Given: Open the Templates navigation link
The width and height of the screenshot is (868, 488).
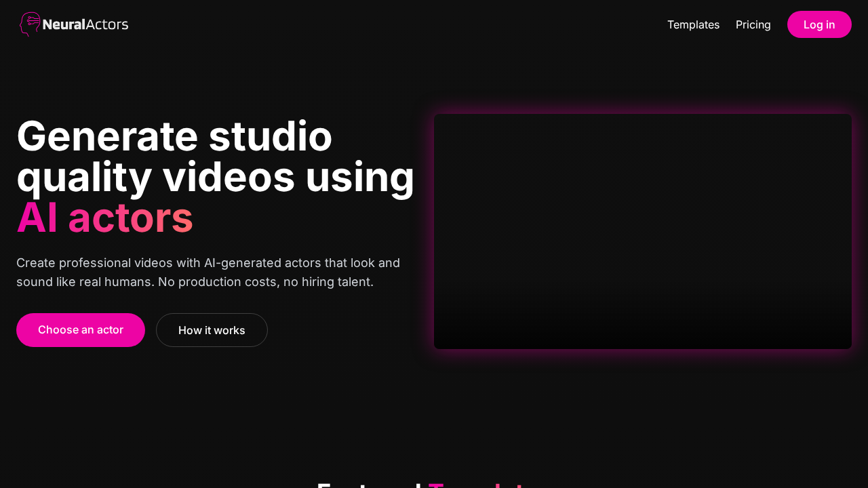Looking at the screenshot, I should tap(693, 24).
